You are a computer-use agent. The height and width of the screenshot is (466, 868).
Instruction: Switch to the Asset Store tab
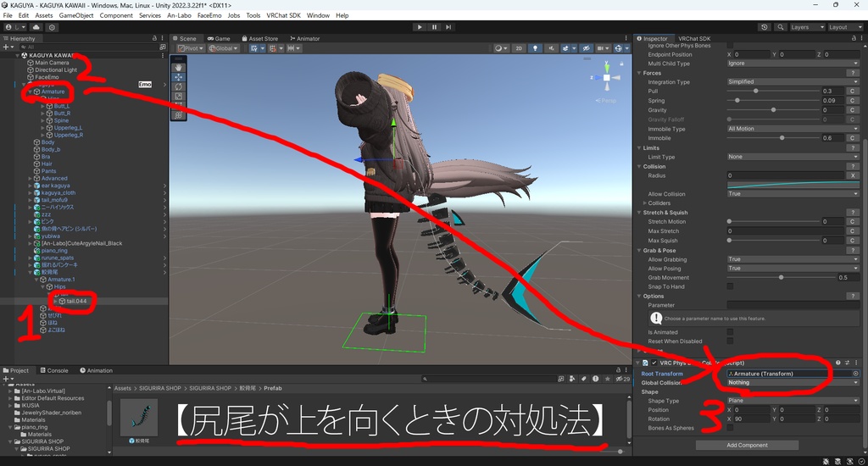pyautogui.click(x=259, y=39)
